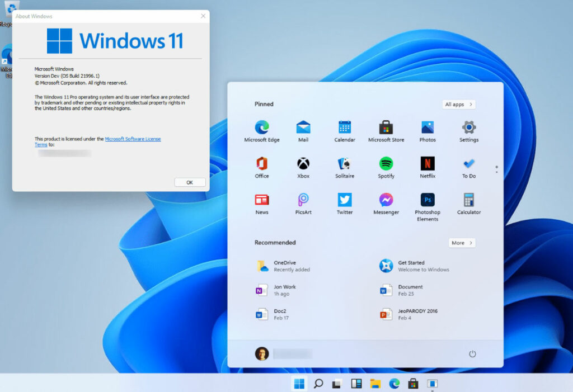573x392 pixels.
Task: Open the Office app
Action: [262, 167]
